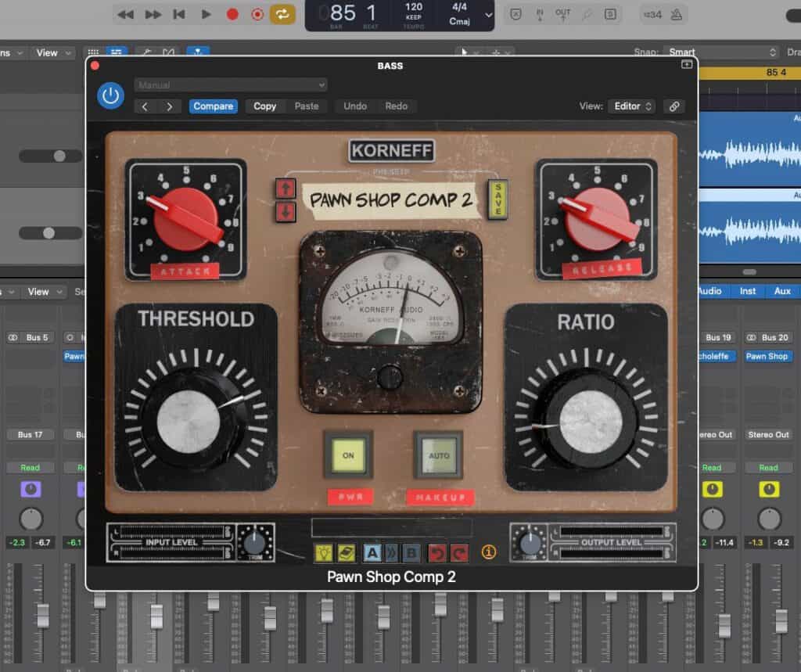
Task: Click the 4/4 time signature value
Action: point(459,6)
